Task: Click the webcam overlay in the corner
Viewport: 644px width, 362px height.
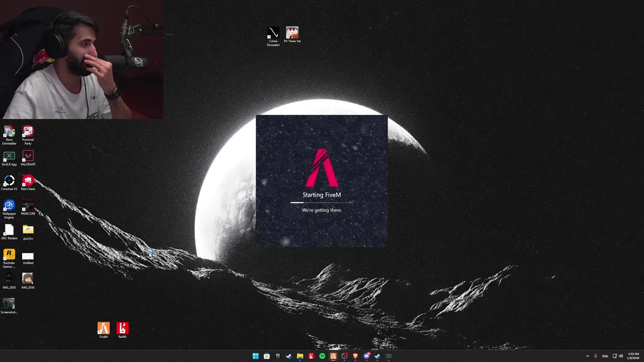Action: tap(82, 59)
